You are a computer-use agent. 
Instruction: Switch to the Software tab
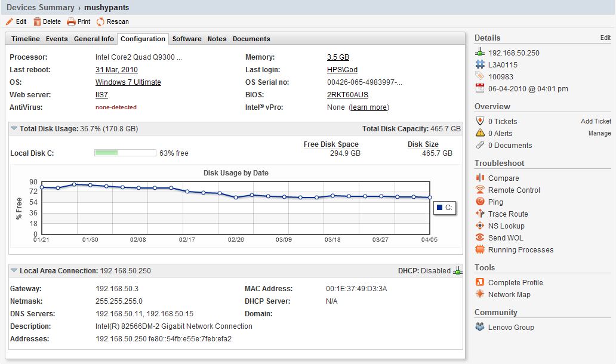tap(187, 39)
